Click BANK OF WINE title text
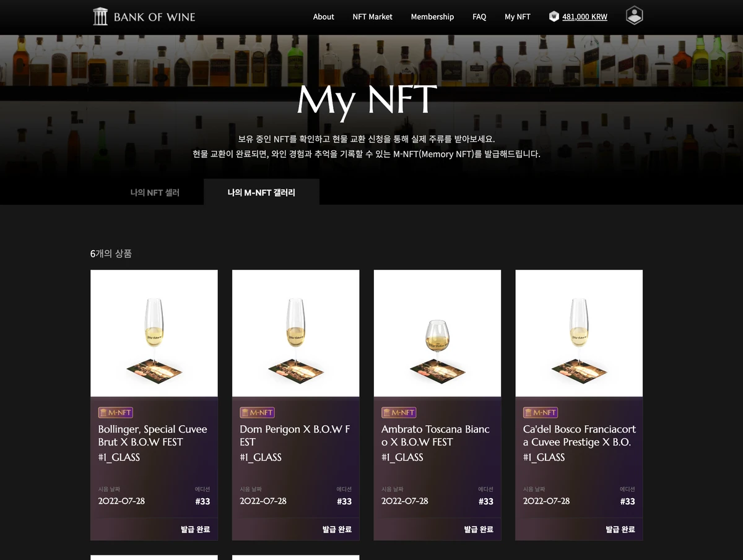This screenshot has width=743, height=560. coord(155,17)
